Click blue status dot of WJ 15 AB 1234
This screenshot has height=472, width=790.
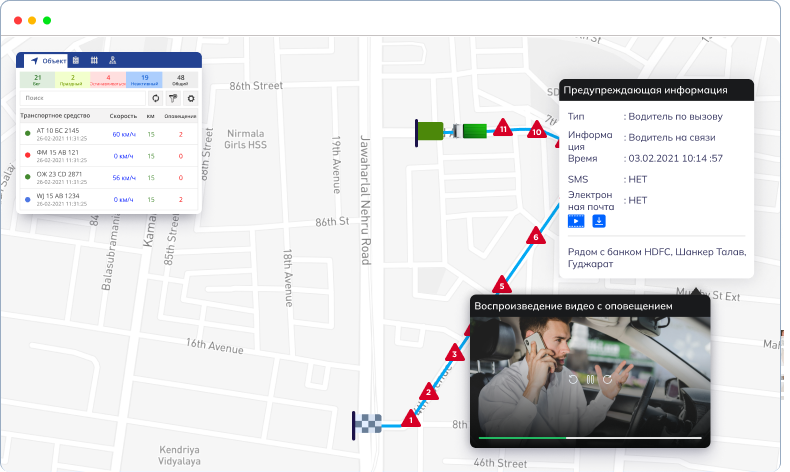[x=28, y=199]
